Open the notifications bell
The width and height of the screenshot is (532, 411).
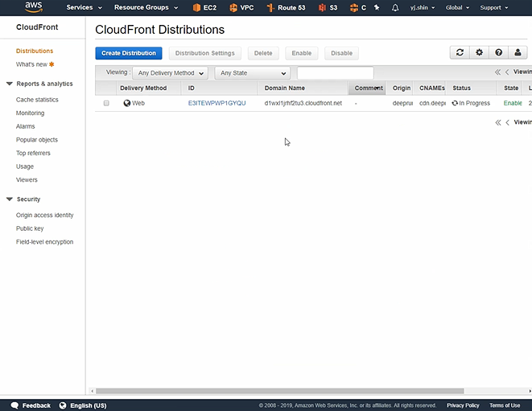(395, 7)
